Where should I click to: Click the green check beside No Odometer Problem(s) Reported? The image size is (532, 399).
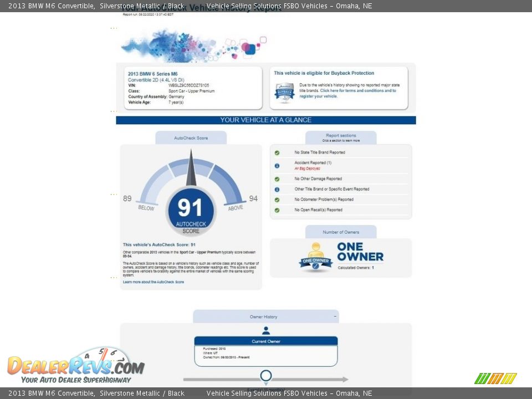277,200
